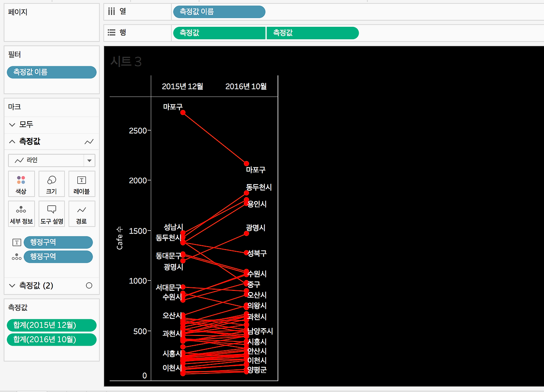Image resolution: width=544 pixels, height=392 pixels.
Task: Click the 동대문구 label in the chart
Action: coord(168,256)
